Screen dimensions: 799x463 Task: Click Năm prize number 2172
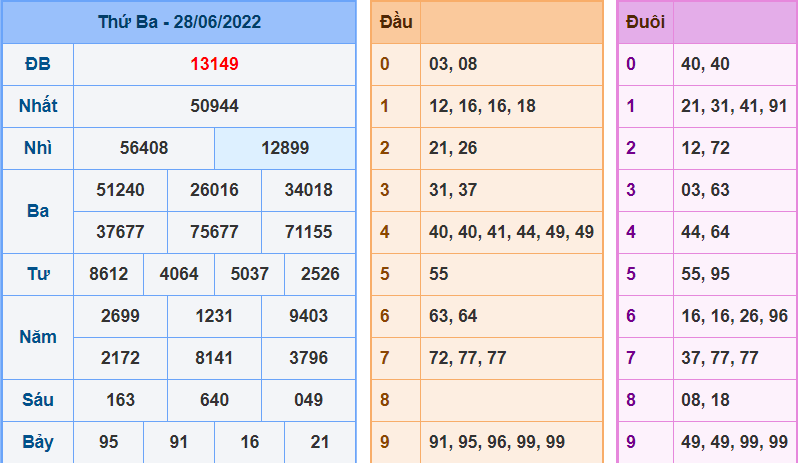(120, 358)
